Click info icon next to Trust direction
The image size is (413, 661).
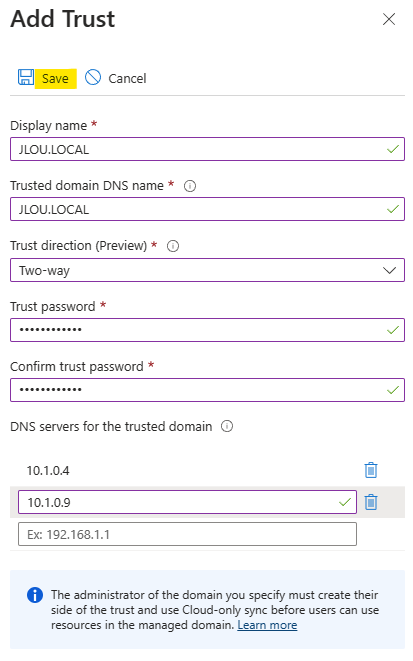pos(173,246)
